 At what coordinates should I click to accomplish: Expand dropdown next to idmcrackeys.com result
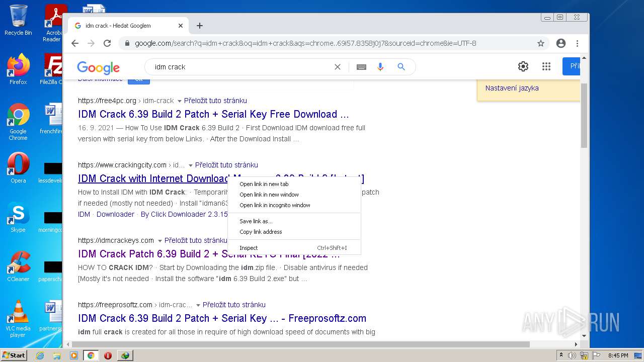point(159,241)
